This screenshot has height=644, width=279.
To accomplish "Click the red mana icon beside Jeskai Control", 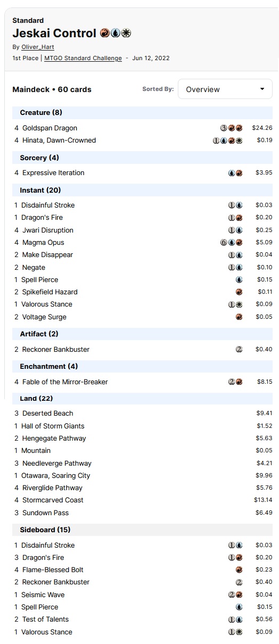I will click(105, 33).
